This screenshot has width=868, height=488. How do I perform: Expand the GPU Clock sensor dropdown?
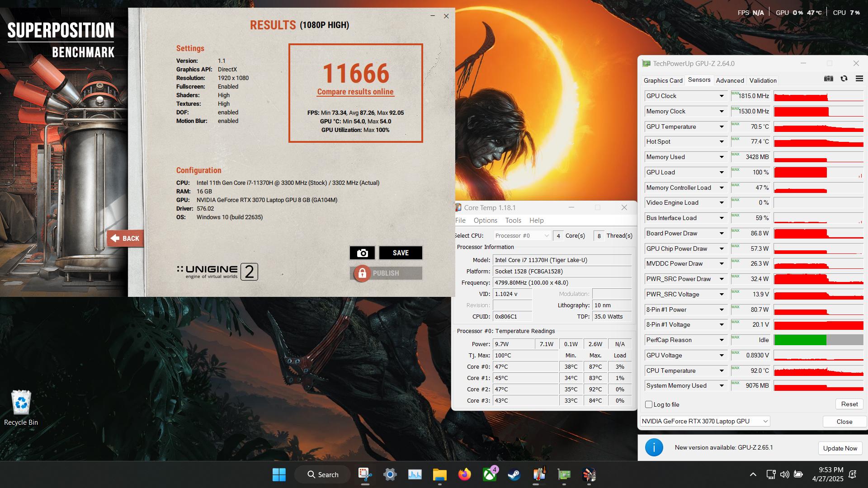(722, 96)
